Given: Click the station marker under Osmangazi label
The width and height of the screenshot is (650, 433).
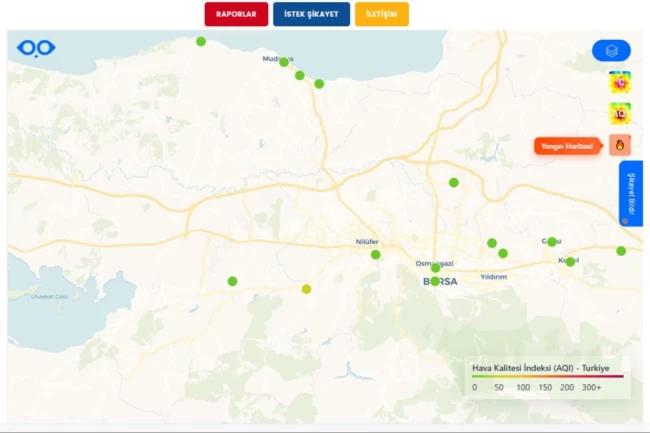Looking at the screenshot, I should point(435,268).
